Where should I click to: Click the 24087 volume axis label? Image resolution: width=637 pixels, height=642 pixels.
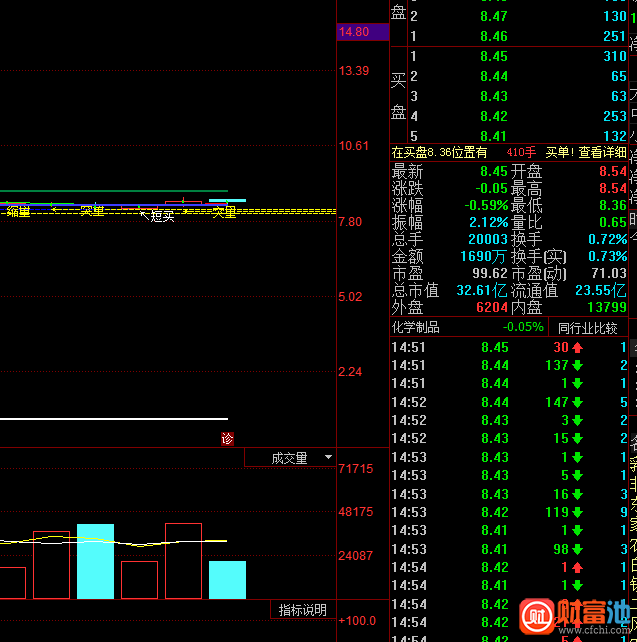(356, 556)
